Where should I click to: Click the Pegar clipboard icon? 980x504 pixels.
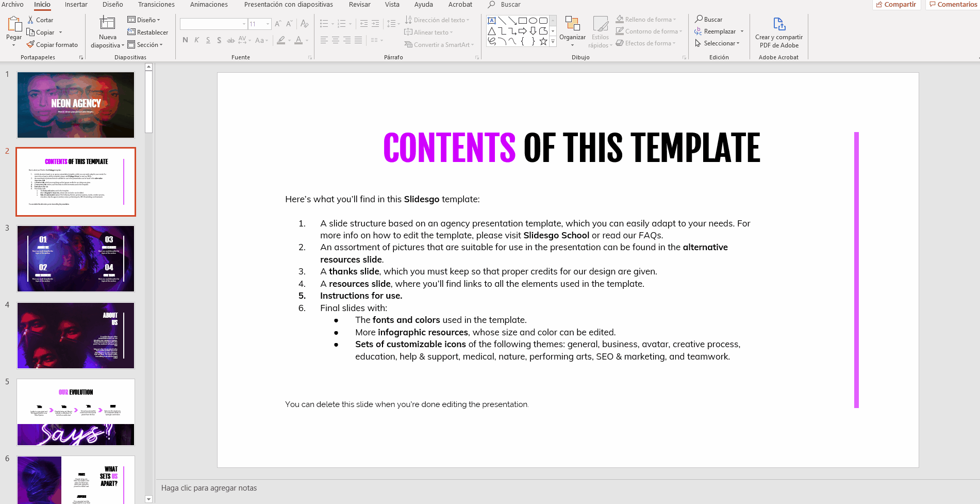[14, 24]
